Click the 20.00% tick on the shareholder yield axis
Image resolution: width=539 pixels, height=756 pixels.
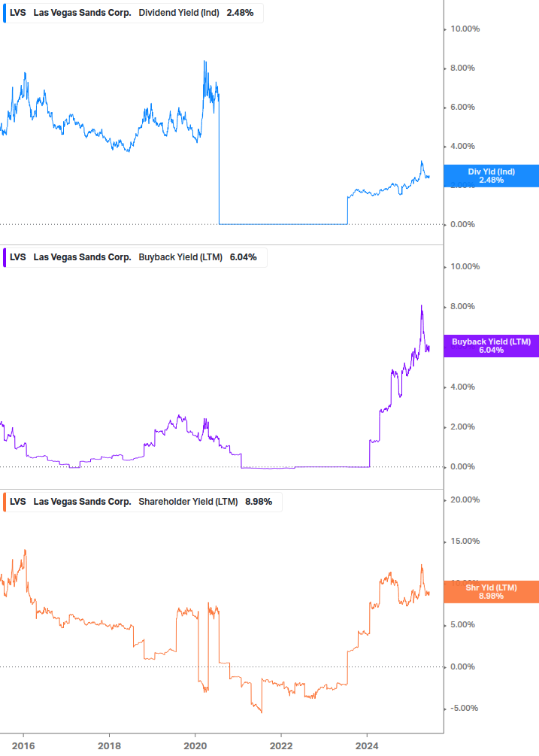pyautogui.click(x=465, y=500)
